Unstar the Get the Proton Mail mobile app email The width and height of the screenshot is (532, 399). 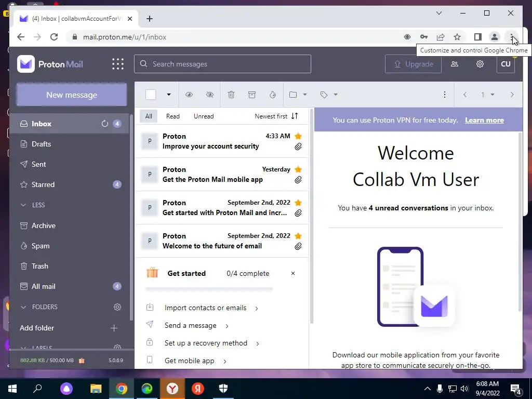pos(298,169)
